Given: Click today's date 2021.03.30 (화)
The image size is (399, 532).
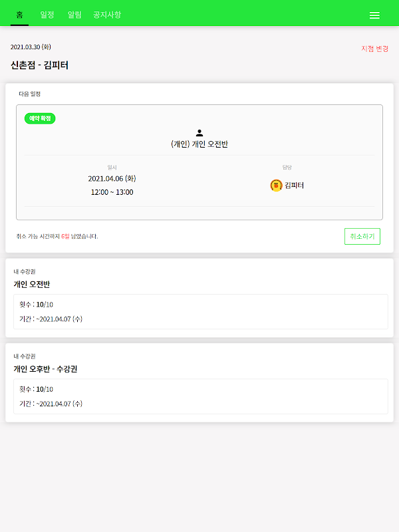Looking at the screenshot, I should pyautogui.click(x=31, y=47).
